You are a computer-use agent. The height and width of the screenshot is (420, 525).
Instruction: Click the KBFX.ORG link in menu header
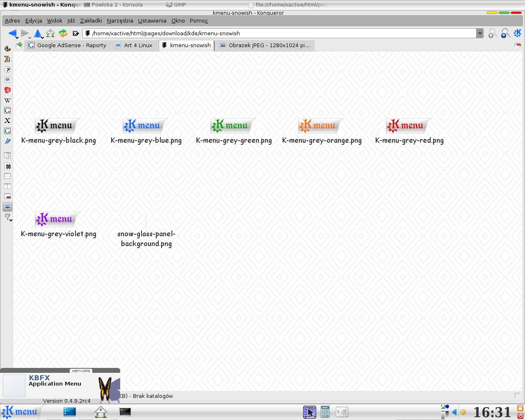click(81, 371)
